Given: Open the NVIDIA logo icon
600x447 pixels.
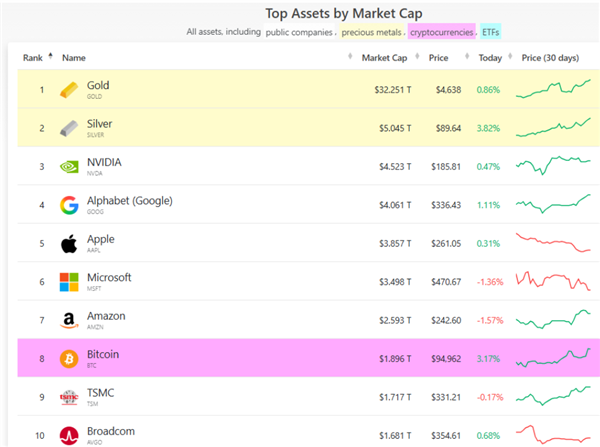Looking at the screenshot, I should pyautogui.click(x=69, y=166).
